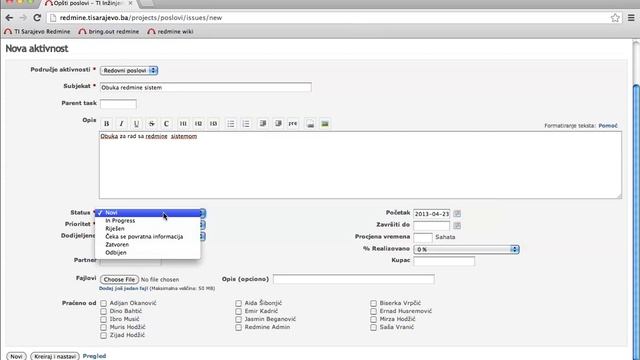Insert Heading 3 in description

click(x=213, y=123)
